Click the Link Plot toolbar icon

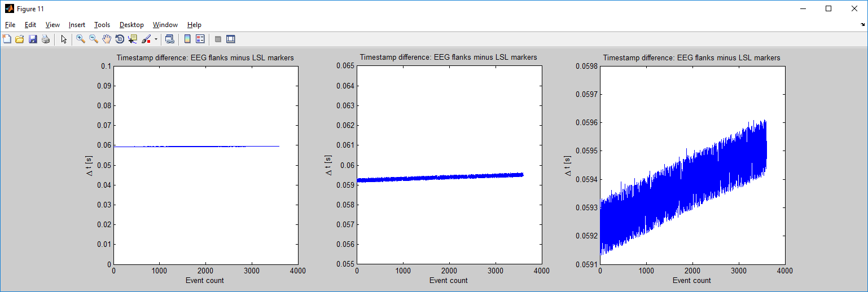click(169, 39)
